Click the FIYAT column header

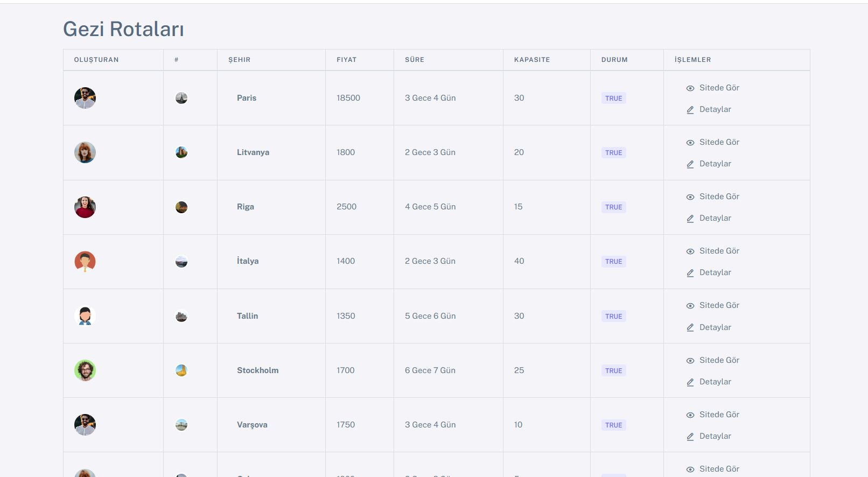coord(346,60)
